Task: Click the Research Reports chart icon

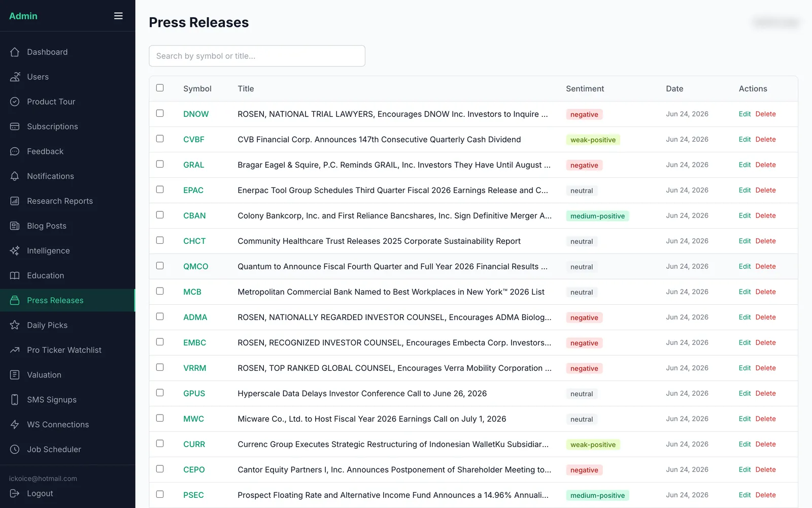Action: click(x=15, y=201)
